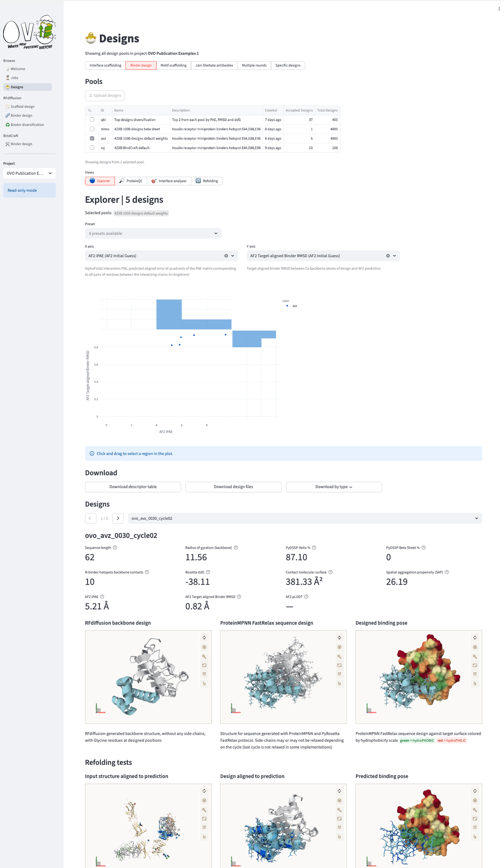Clear the X axis selection
504x868 pixels.
pyautogui.click(x=226, y=256)
